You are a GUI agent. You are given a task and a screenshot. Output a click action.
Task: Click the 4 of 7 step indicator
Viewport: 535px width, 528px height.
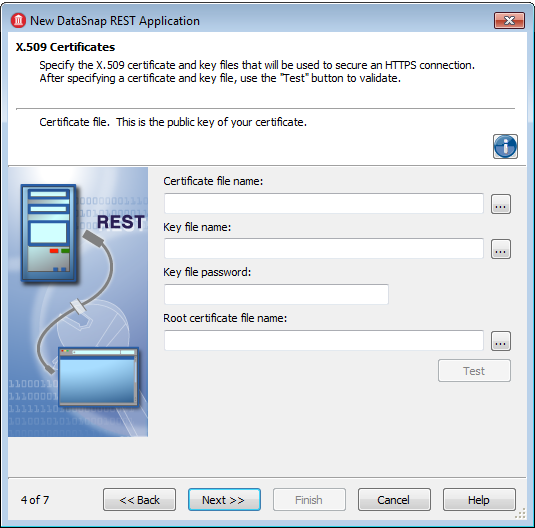click(x=35, y=500)
